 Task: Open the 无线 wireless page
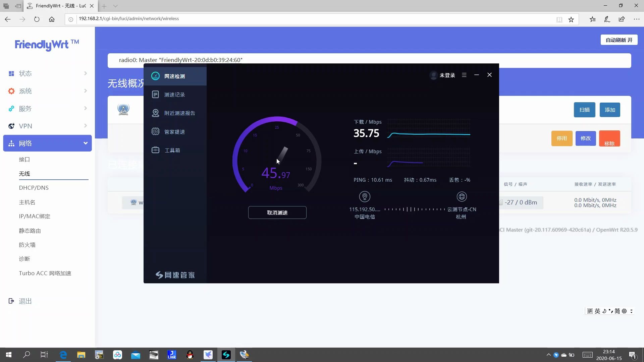[x=24, y=174]
